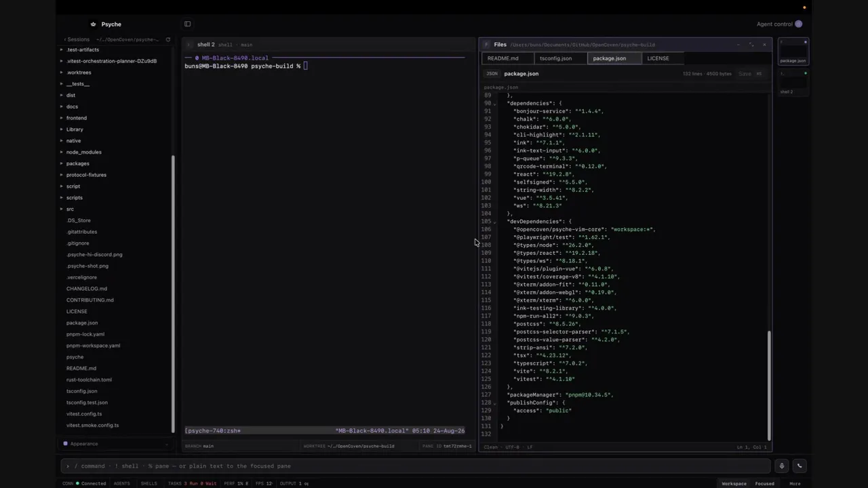Collapse the dependencies block fold arrow
This screenshot has width=868, height=488.
tap(494, 104)
